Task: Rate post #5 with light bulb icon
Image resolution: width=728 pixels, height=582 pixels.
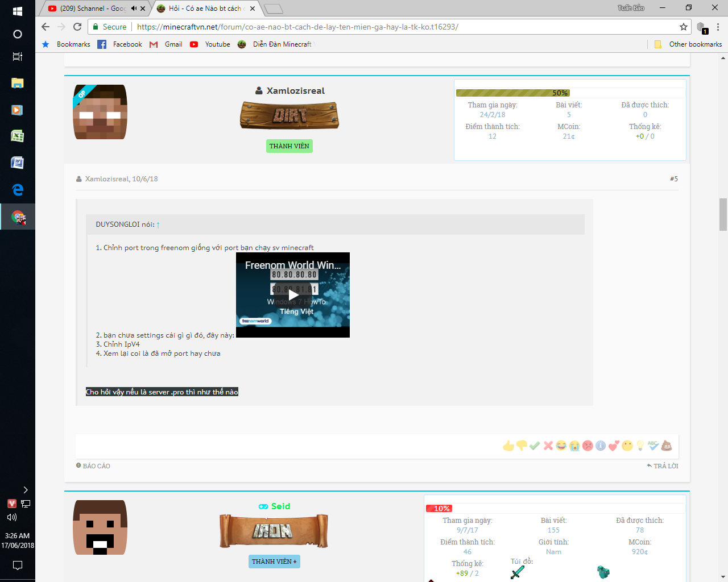Action: [640, 446]
